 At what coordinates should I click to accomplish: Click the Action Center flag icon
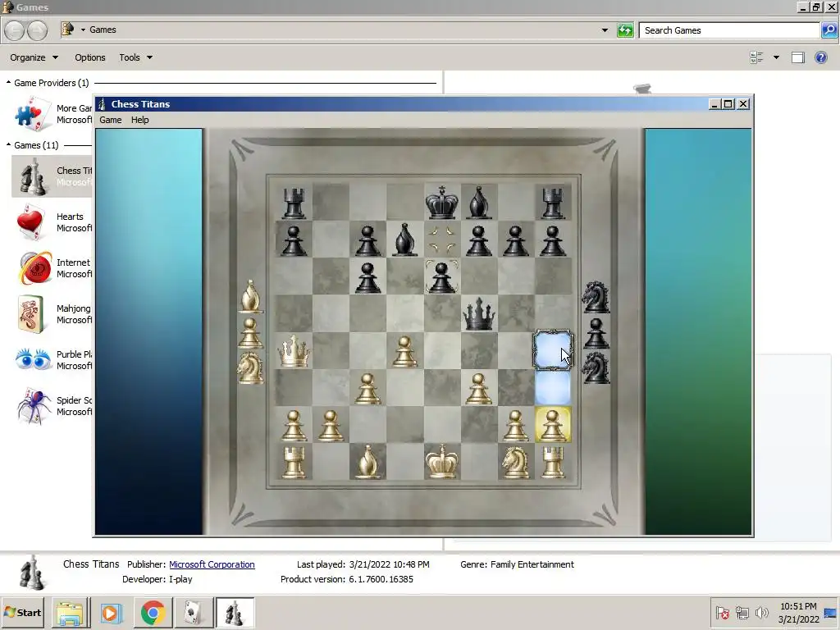click(x=722, y=612)
